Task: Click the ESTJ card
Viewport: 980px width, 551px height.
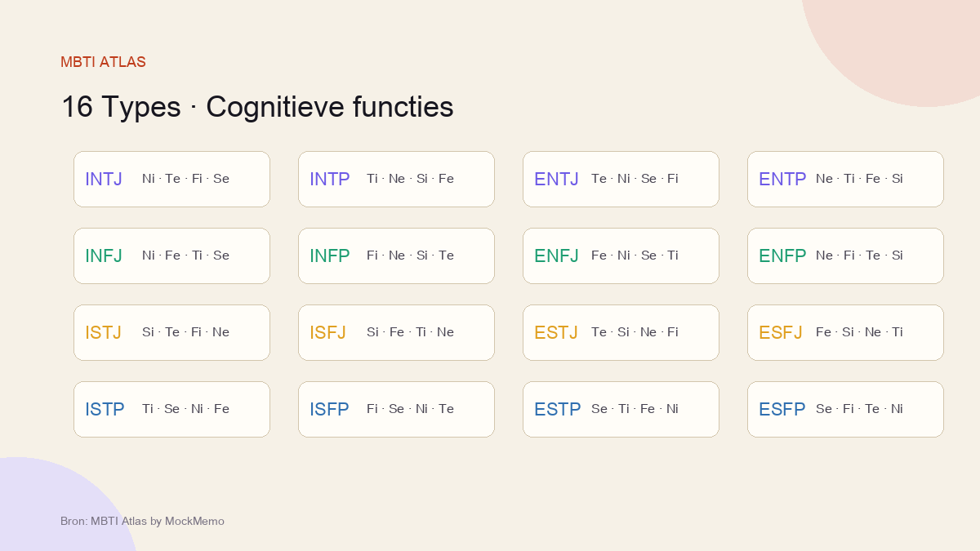Action: coord(621,332)
